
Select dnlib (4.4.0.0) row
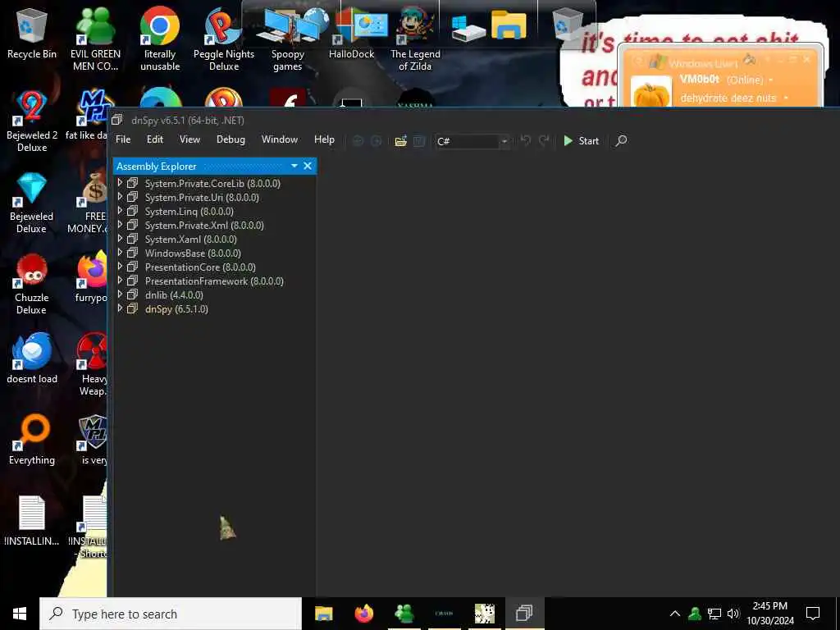point(174,294)
